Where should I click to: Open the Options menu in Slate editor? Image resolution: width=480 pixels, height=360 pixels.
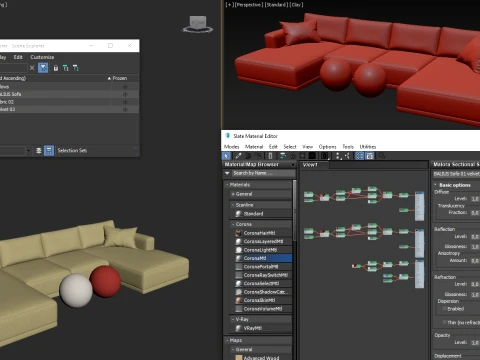(x=327, y=147)
